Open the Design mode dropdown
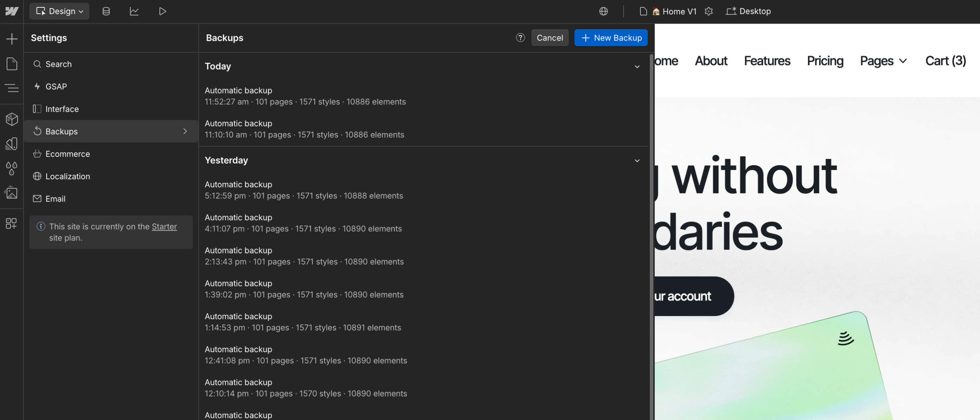Screen dimensions: 980x420 (59, 12)
